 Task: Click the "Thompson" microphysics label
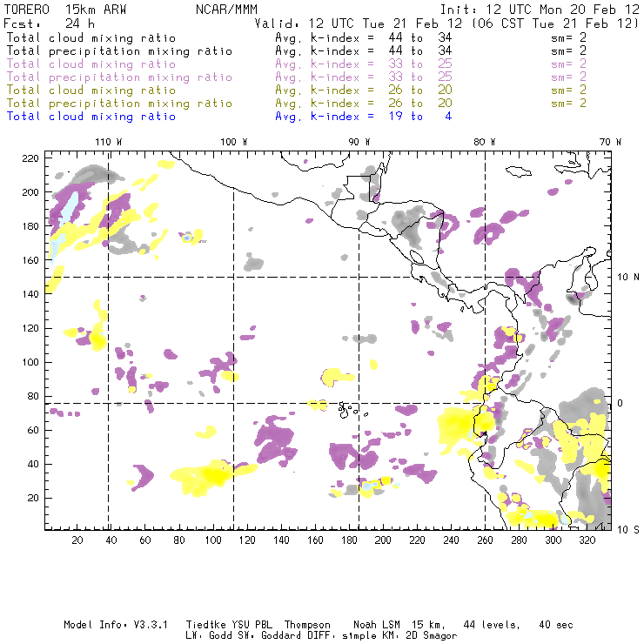pos(307,626)
